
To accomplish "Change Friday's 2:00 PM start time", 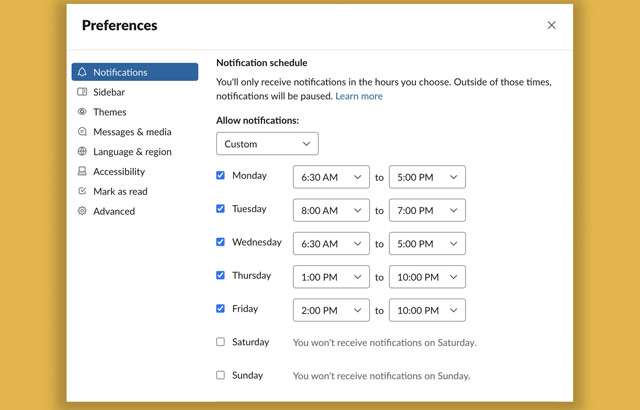I will click(331, 310).
